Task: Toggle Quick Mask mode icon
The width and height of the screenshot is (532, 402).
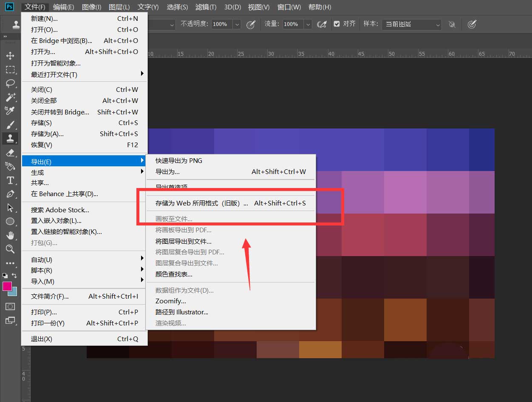Action: point(10,306)
